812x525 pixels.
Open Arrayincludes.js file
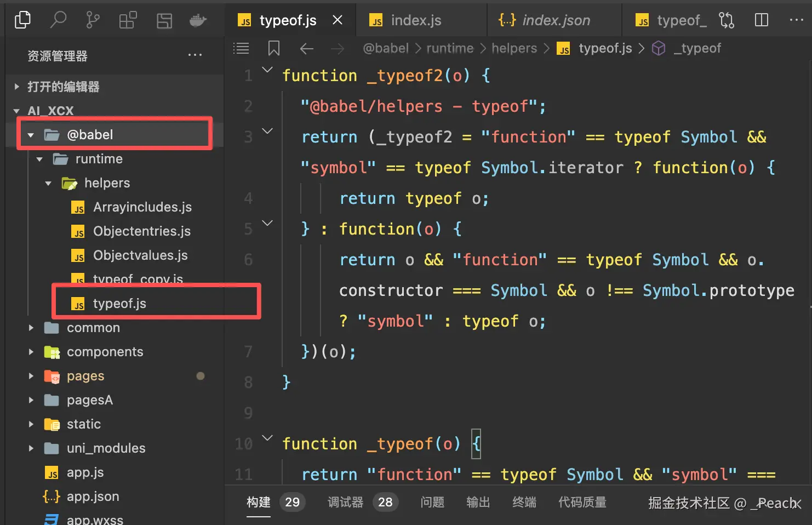(115, 207)
